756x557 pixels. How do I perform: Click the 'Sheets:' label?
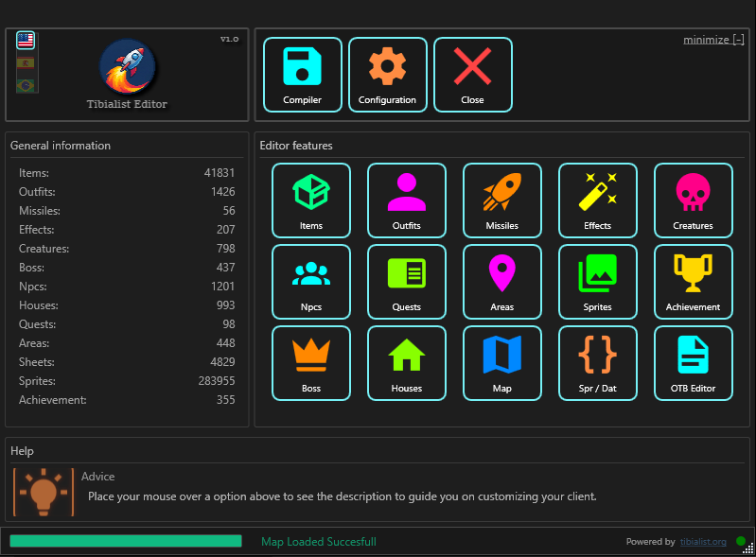(x=37, y=362)
